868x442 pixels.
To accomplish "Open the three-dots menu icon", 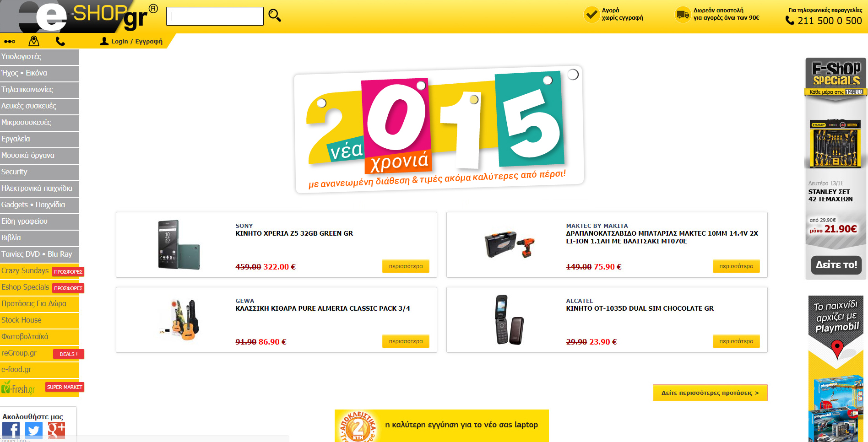I will pyautogui.click(x=10, y=42).
